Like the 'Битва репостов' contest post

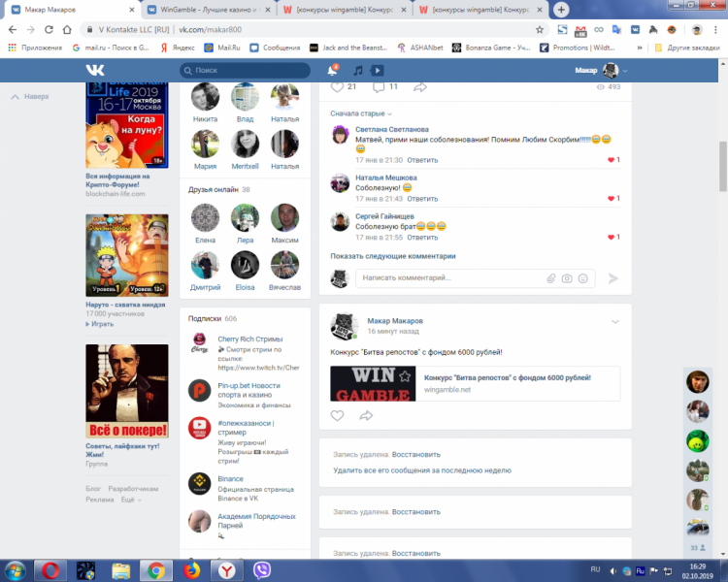[x=337, y=415]
